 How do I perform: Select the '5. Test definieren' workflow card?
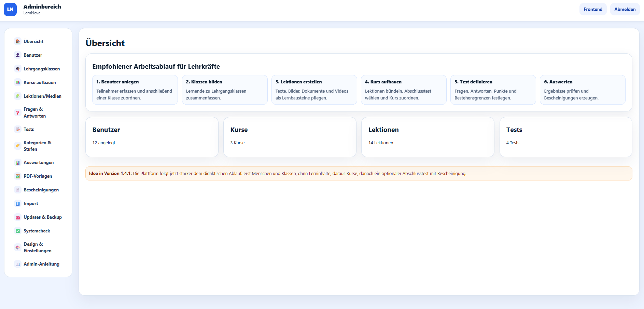point(493,90)
